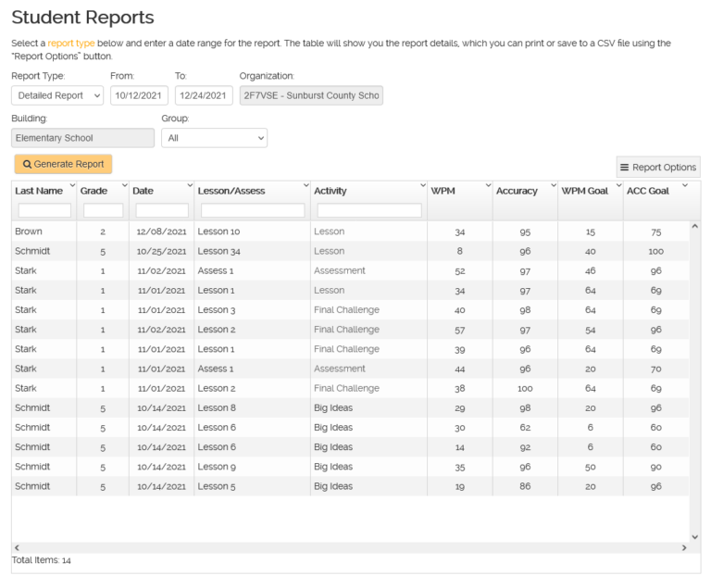This screenshot has height=588, width=711.
Task: Sort by the ACC Goal column header
Action: (648, 191)
